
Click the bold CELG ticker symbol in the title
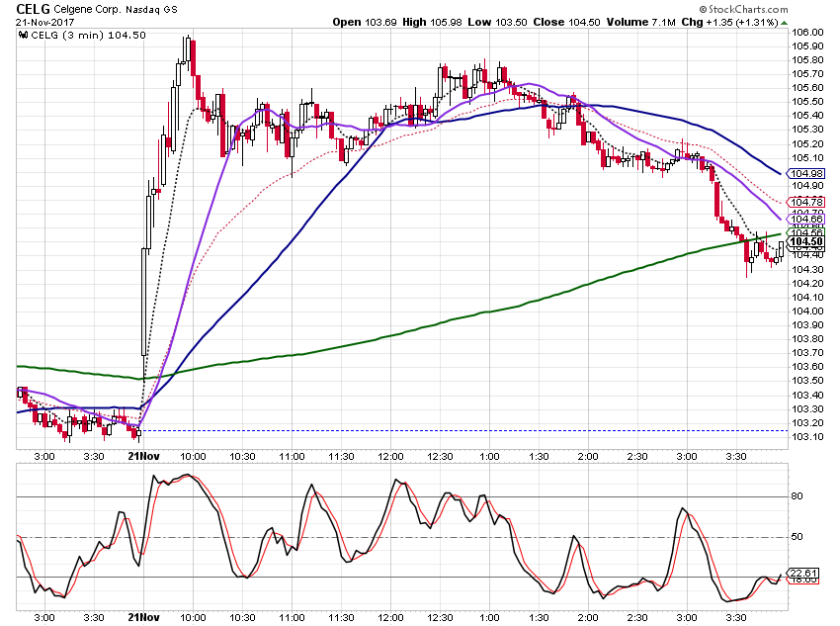[x=33, y=9]
